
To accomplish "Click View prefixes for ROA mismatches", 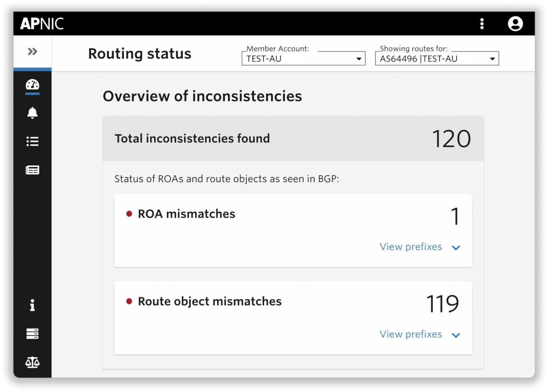I will click(x=411, y=246).
